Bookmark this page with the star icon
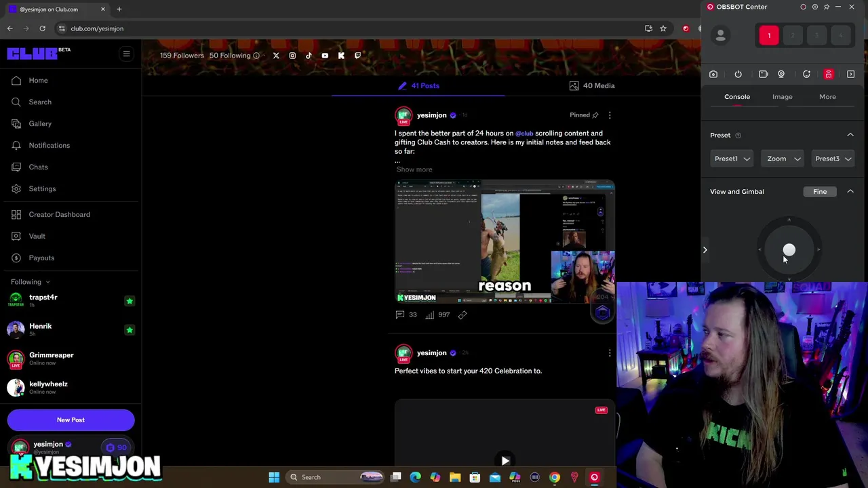868x488 pixels. (x=663, y=28)
